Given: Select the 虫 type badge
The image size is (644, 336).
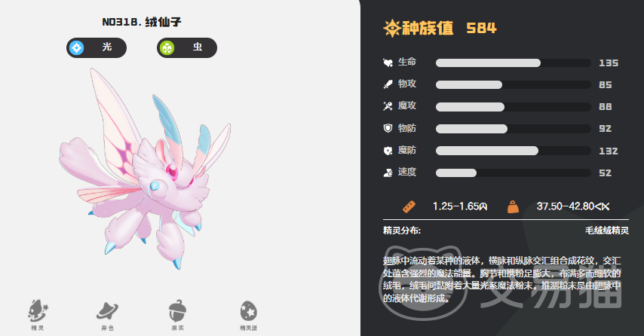Looking at the screenshot, I should click(x=187, y=47).
